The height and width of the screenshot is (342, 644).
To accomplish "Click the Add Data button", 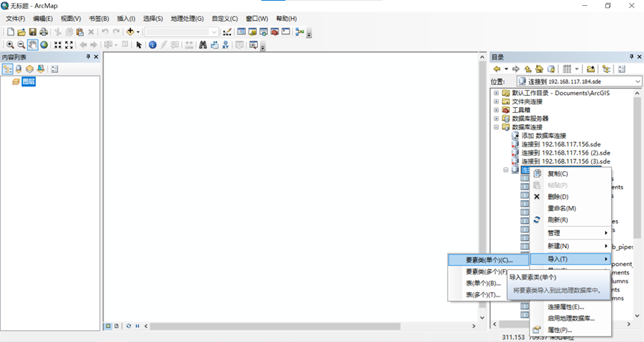I will pyautogui.click(x=130, y=31).
